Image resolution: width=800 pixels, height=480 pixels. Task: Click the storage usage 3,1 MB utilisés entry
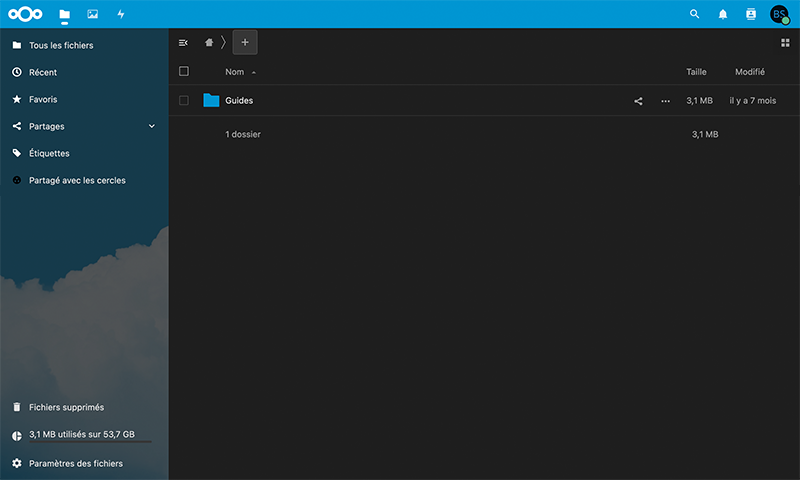tap(84, 435)
